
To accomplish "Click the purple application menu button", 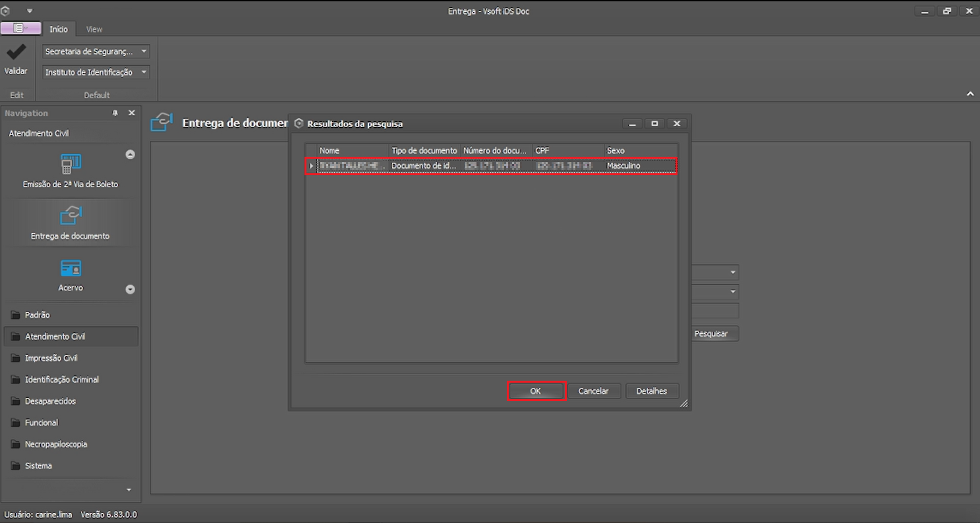I will coord(21,28).
